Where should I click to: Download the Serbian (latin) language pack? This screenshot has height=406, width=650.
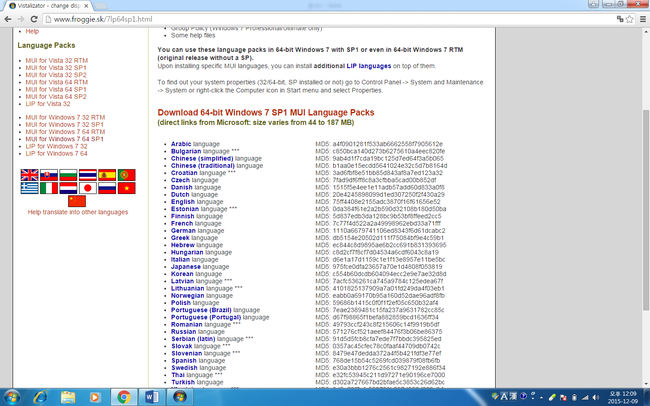click(194, 339)
